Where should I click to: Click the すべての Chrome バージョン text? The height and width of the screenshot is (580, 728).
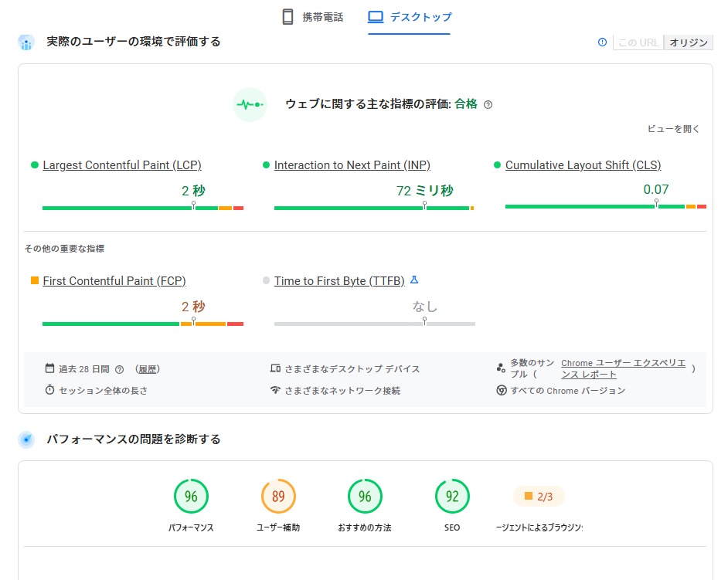[x=568, y=391]
